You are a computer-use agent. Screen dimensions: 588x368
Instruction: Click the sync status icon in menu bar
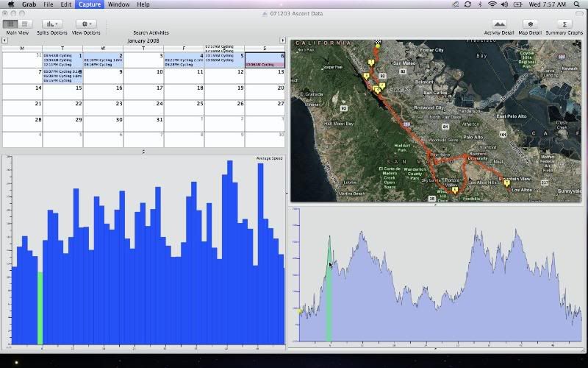(467, 4)
